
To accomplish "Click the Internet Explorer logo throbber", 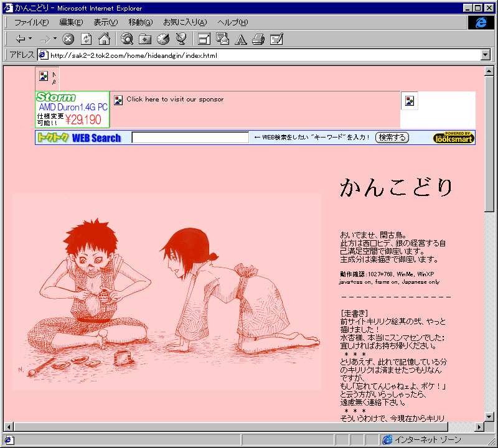I will pyautogui.click(x=481, y=22).
